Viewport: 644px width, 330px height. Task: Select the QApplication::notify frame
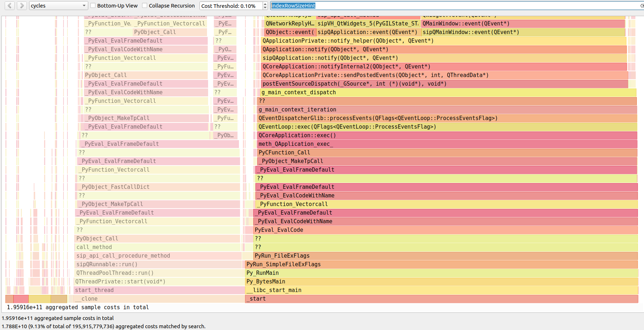[x=444, y=49]
